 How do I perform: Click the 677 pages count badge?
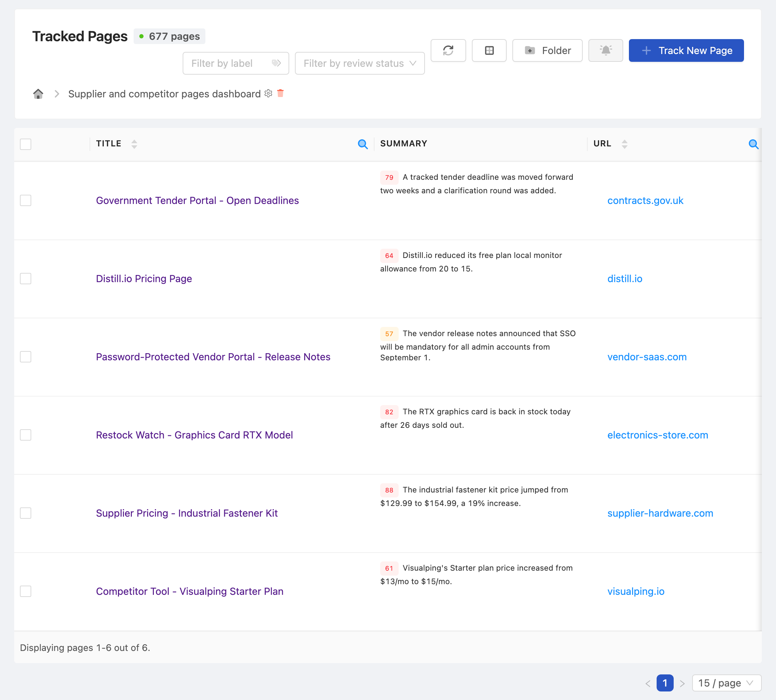169,36
